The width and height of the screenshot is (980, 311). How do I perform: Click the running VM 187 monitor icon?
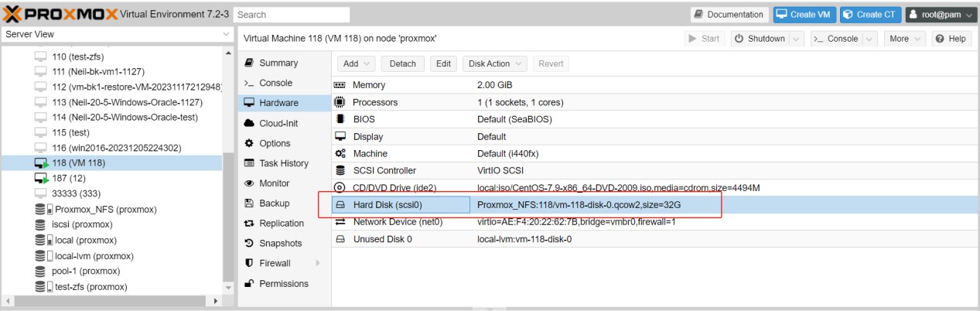point(41,178)
